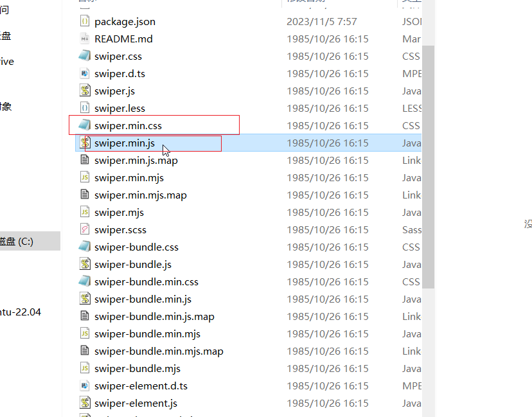Image resolution: width=532 pixels, height=417 pixels.
Task: Click the swiper-element.js script icon
Action: pos(85,403)
